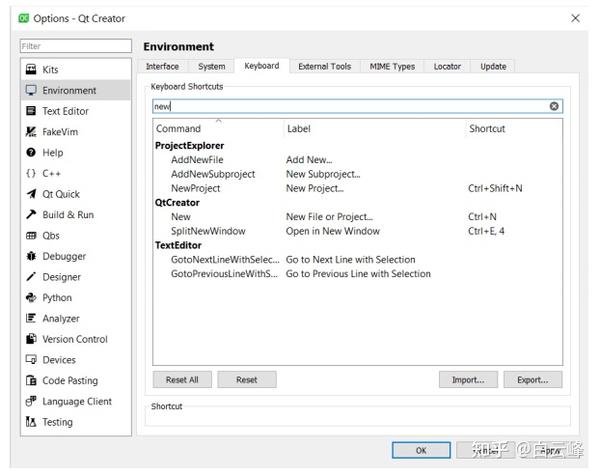Open the Testing category icon
This screenshot has width=600, height=475.
[31, 421]
